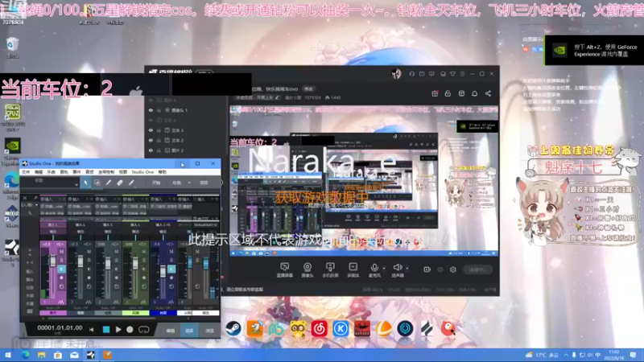
Task: Toggle visibility of 摄像头 1 layer
Action: click(151, 110)
